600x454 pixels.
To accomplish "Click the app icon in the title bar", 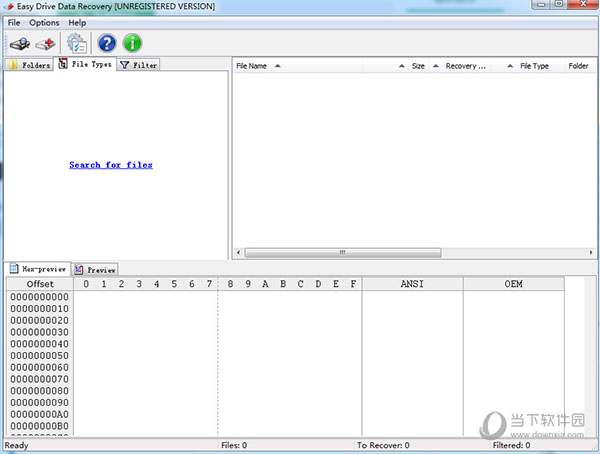I will 9,7.
